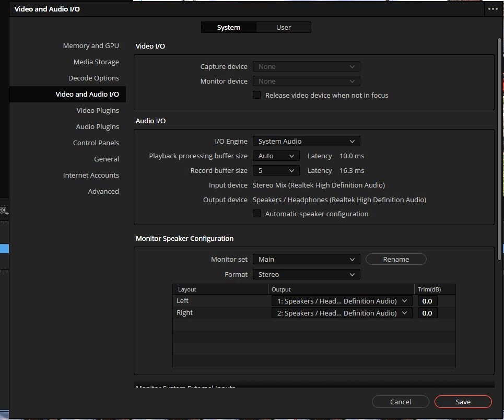
Task: Click the 'Video I/O' section heading
Action: (x=150, y=46)
